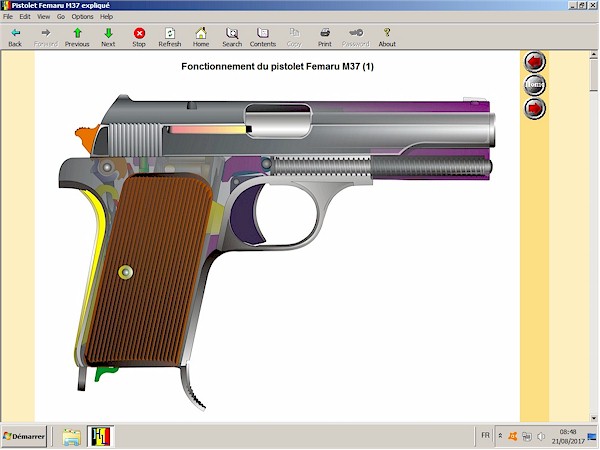
Task: Select the H1 application in taskbar
Action: click(x=101, y=437)
